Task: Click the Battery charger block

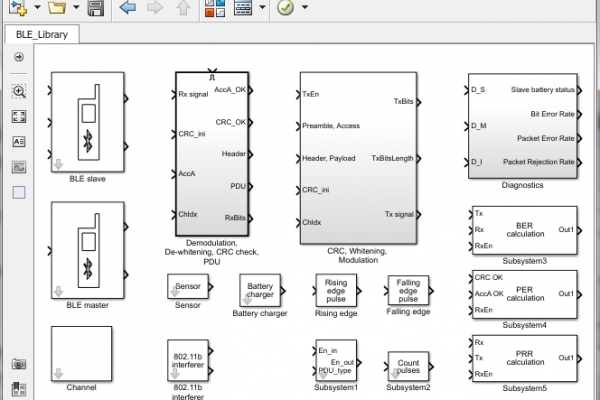Action: click(259, 291)
